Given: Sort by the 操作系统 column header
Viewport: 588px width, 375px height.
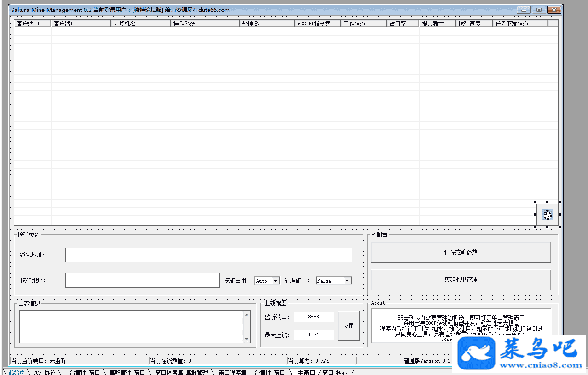Looking at the screenshot, I should [205, 23].
